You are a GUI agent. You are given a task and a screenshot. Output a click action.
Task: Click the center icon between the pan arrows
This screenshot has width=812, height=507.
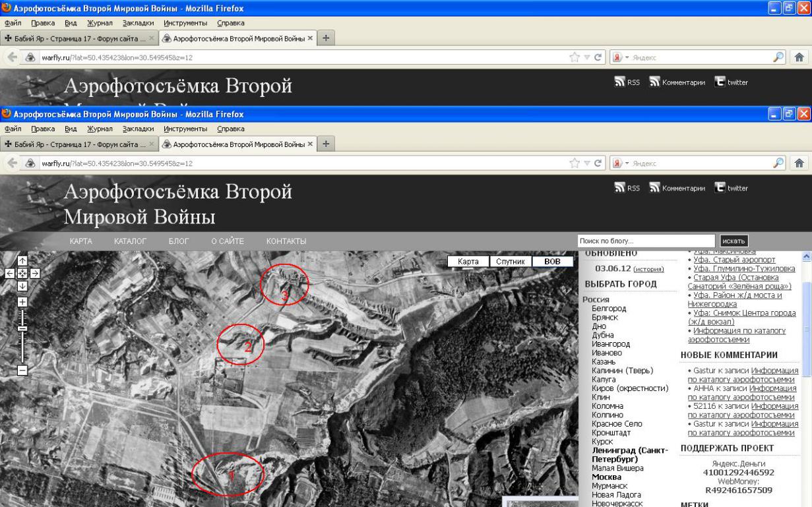click(22, 273)
